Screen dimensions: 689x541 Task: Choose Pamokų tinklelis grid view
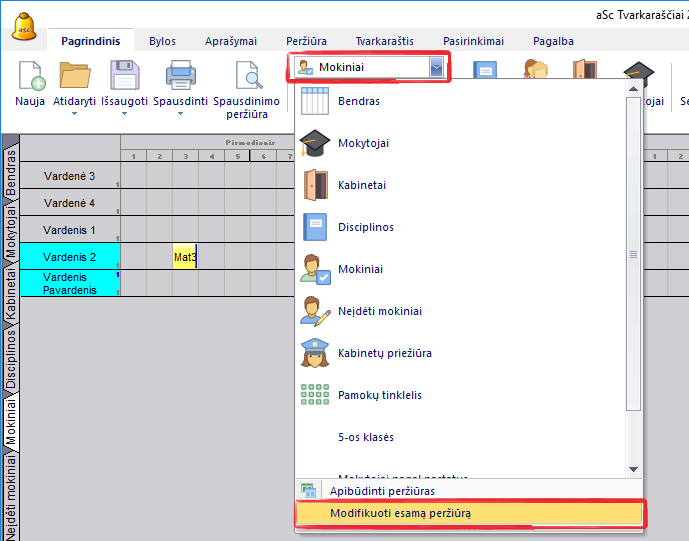point(379,395)
